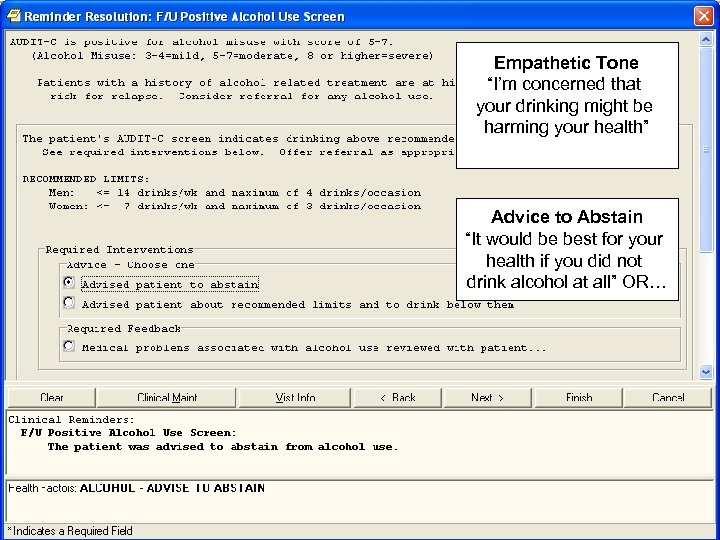Image resolution: width=720 pixels, height=540 pixels.
Task: Select 'Advised patient to abstain' radio button
Action: click(x=69, y=282)
